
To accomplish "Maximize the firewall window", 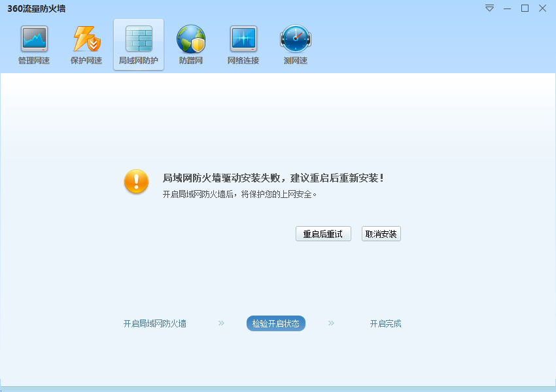I will pos(525,8).
